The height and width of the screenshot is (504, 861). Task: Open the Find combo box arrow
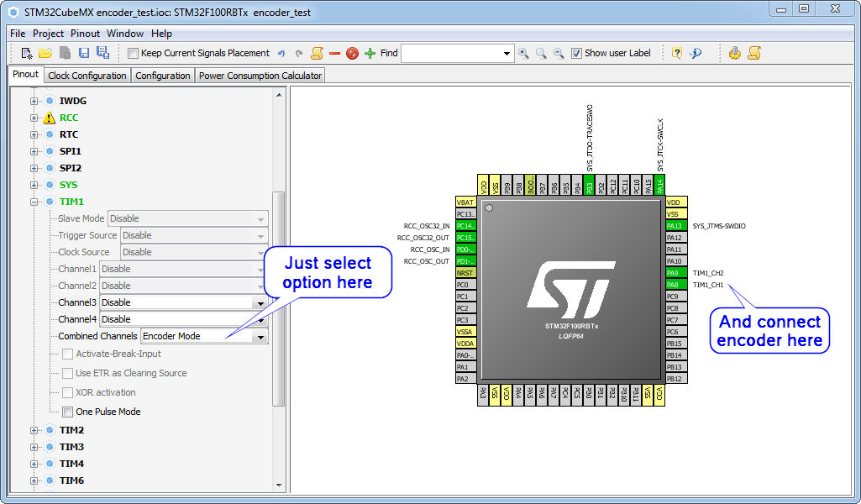point(507,54)
